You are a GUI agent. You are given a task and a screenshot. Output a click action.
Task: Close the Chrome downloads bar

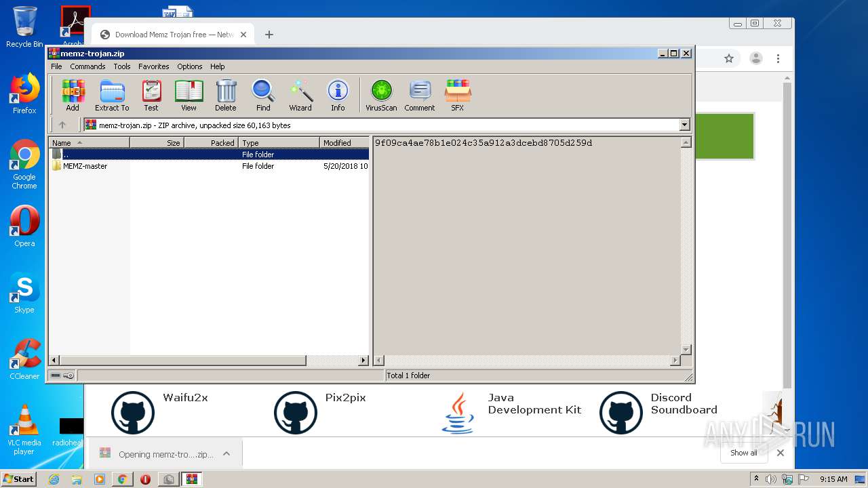[x=781, y=453]
